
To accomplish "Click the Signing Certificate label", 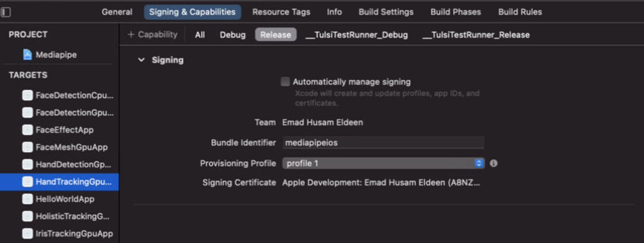I will 239,182.
